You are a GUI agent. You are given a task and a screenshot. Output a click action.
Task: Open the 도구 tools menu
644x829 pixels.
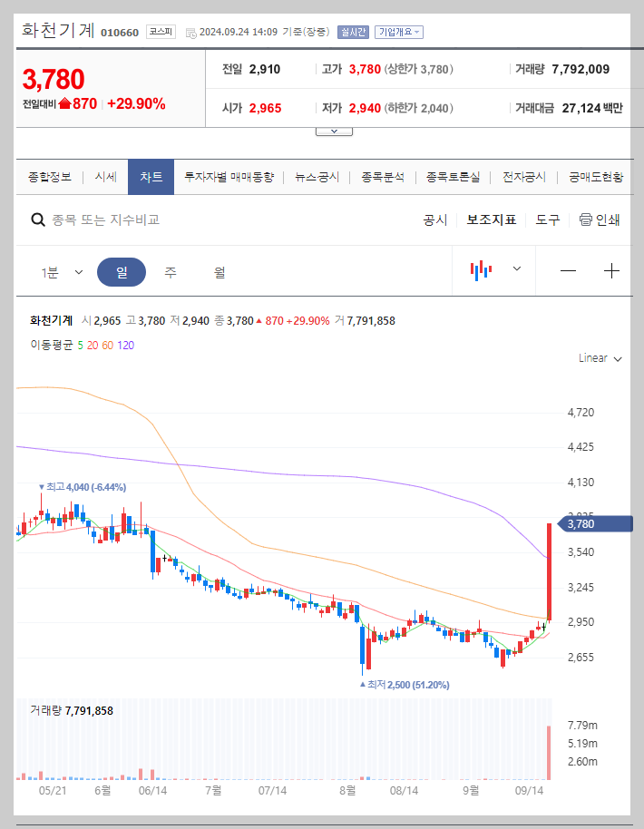tap(548, 219)
